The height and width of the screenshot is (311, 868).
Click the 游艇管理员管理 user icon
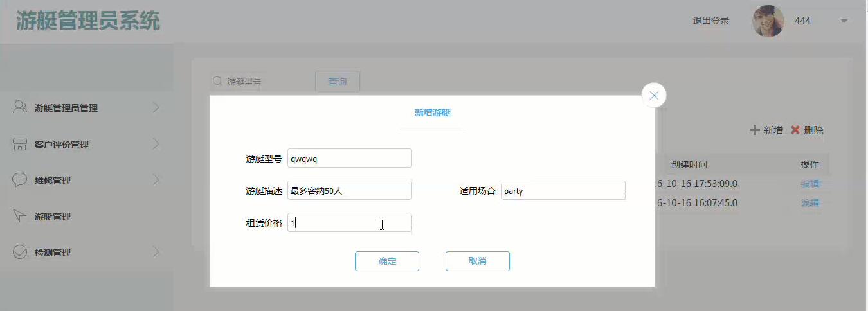(x=20, y=107)
